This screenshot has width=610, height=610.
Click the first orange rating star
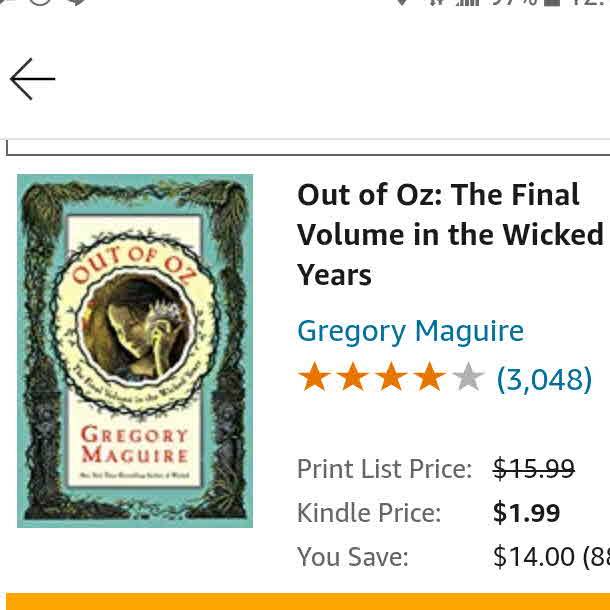click(x=315, y=378)
